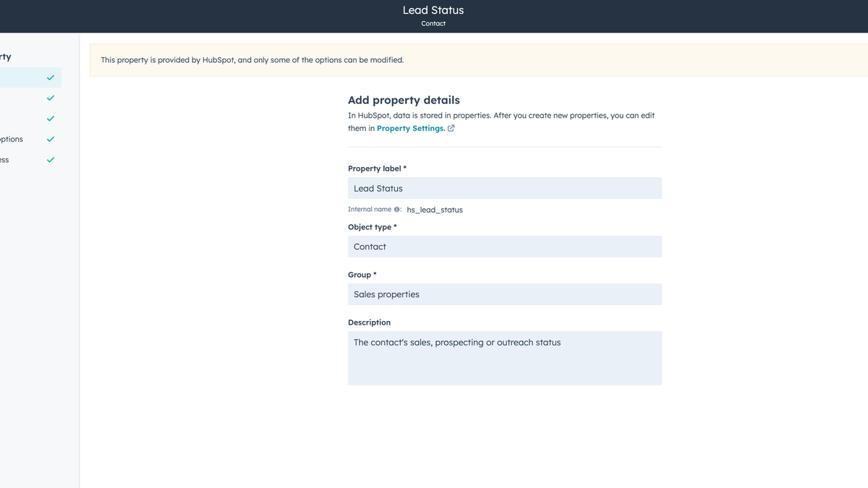Click the second checkmark in the left sidebar
Viewport: 868px width, 488px height.
click(50, 98)
